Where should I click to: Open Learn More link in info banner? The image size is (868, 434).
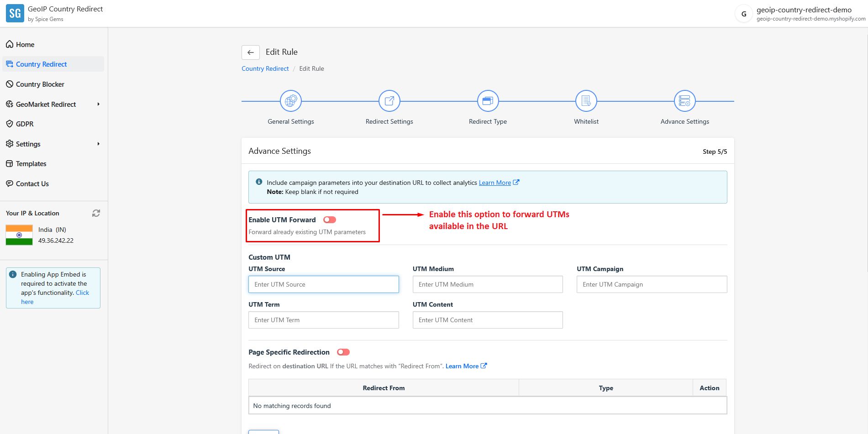pyautogui.click(x=494, y=183)
